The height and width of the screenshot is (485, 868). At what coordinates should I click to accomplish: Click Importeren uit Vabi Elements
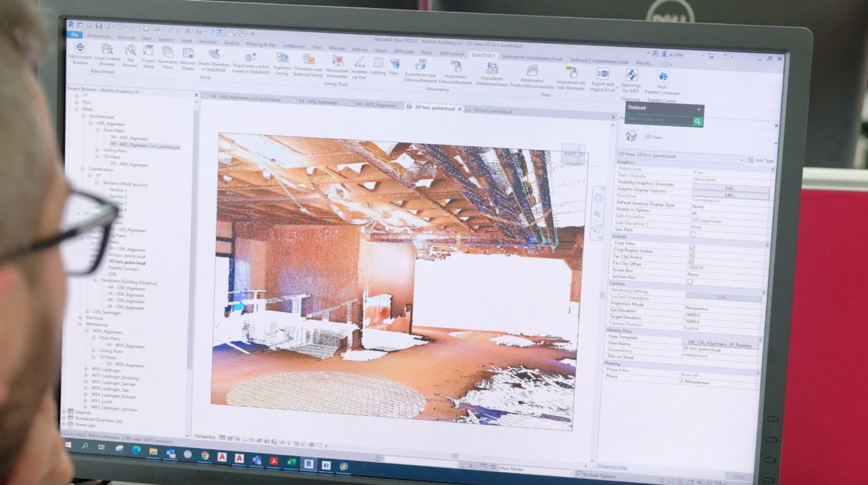571,78
